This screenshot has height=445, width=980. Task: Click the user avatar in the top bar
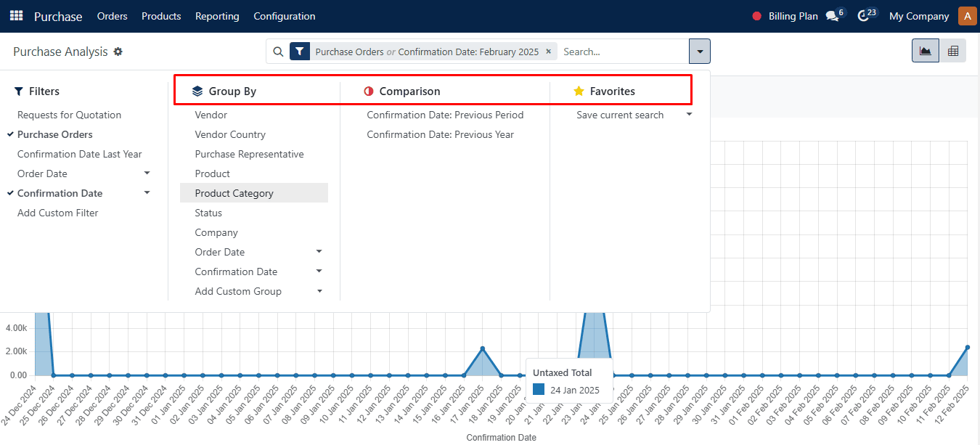[x=968, y=16]
